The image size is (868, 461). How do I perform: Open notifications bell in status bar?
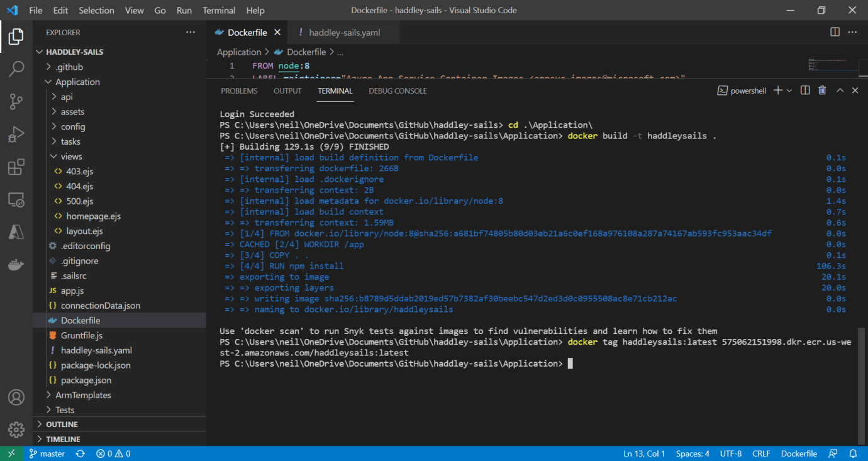[x=854, y=453]
